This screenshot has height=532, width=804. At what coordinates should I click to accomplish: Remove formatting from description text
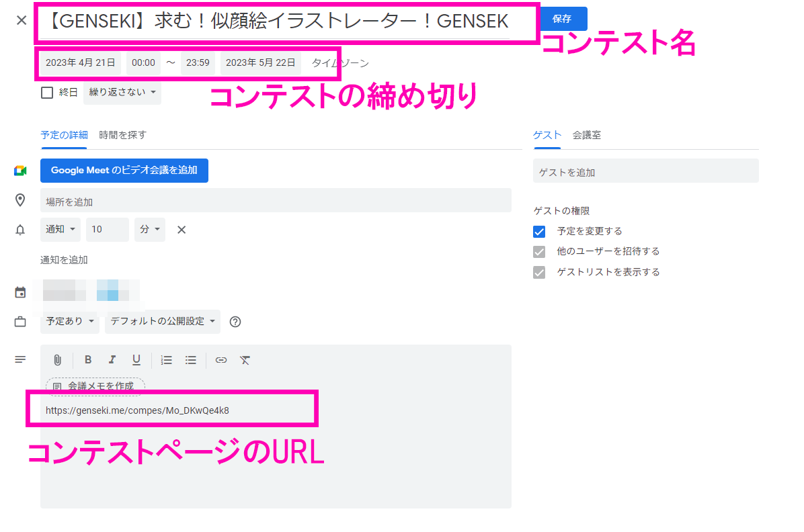[x=245, y=360]
